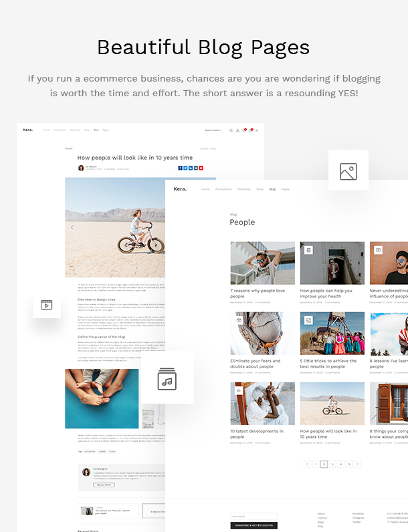Select Home in the People page navigation
408x532 pixels.
(205, 189)
